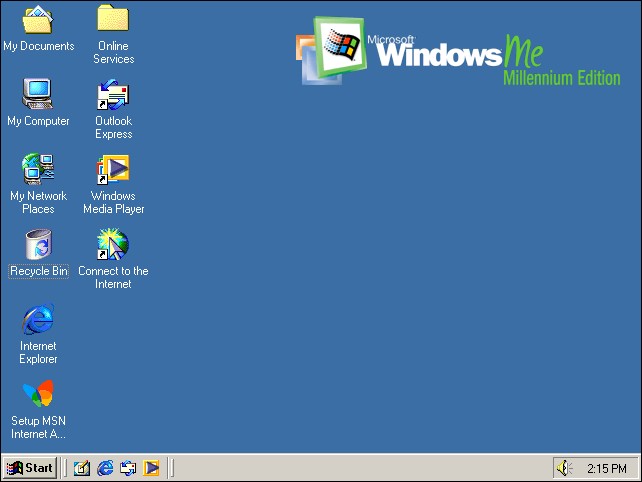
Task: Open the Start menu
Action: click(30, 467)
